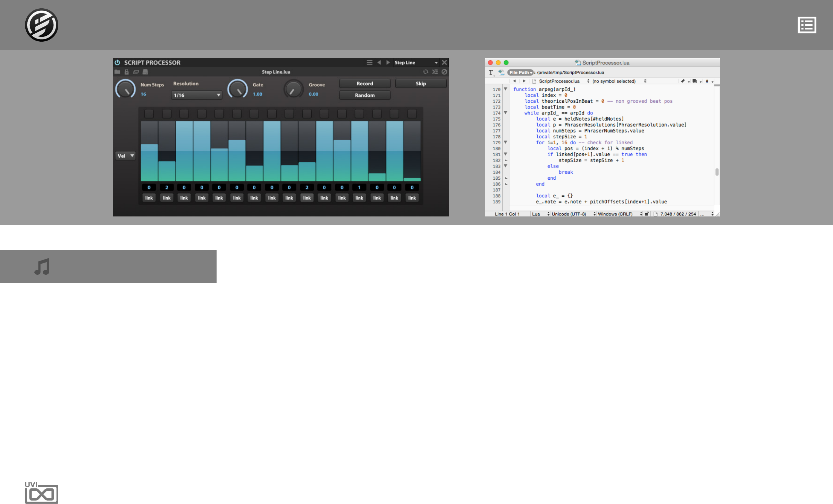The width and height of the screenshot is (833, 504).
Task: Click the Gate knob
Action: click(x=238, y=89)
